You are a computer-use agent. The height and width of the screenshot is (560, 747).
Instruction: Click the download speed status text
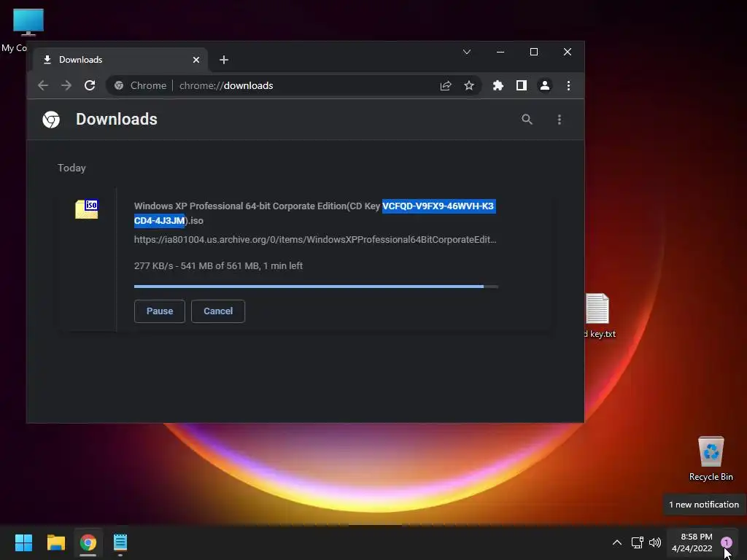coord(218,266)
